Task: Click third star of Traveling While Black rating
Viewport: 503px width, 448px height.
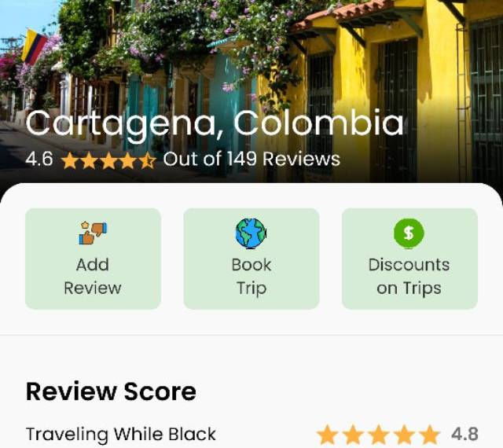Action: (x=379, y=435)
